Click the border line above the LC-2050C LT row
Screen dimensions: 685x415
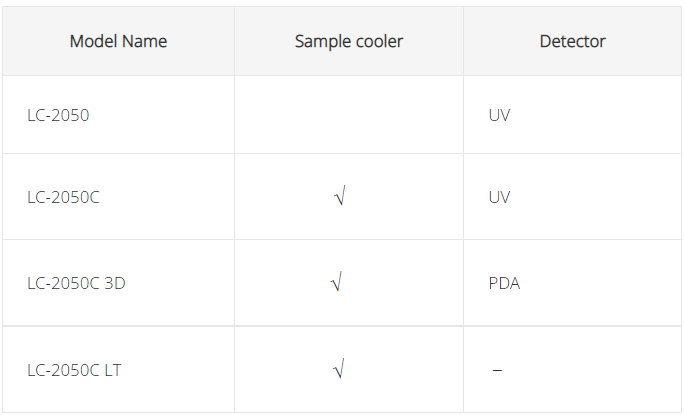pos(342,326)
